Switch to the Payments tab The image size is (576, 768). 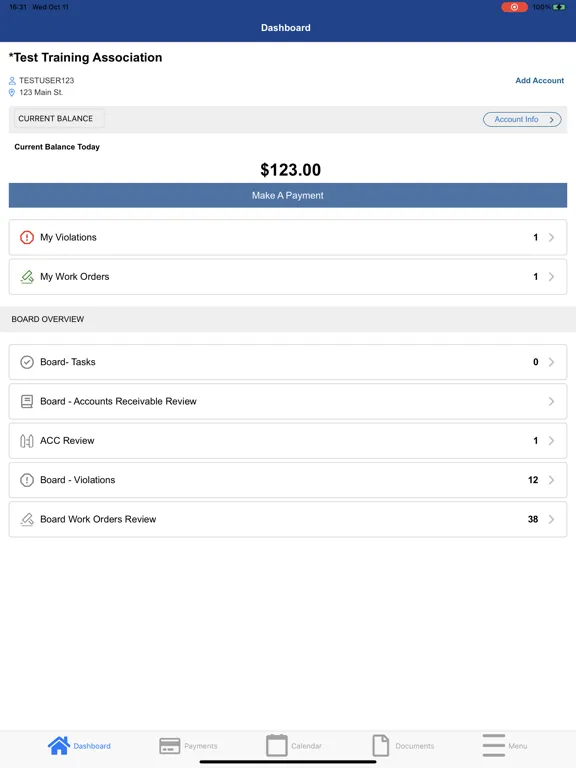tap(189, 746)
